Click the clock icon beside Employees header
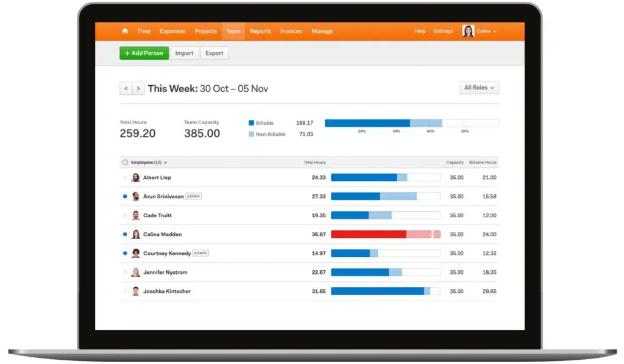Image resolution: width=624 pixels, height=364 pixels. coord(126,163)
